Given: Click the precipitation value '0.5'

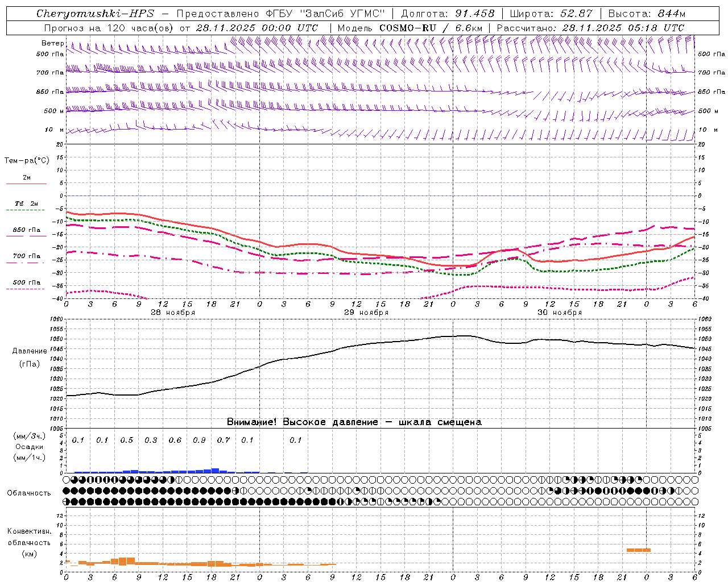Looking at the screenshot, I should [x=126, y=440].
